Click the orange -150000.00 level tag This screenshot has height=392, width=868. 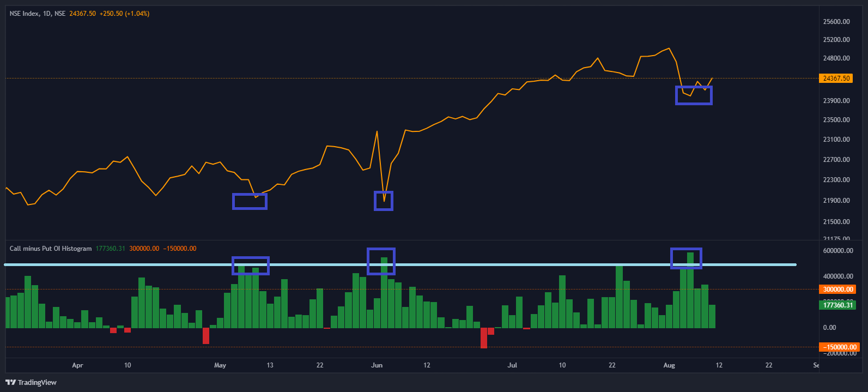pyautogui.click(x=838, y=347)
